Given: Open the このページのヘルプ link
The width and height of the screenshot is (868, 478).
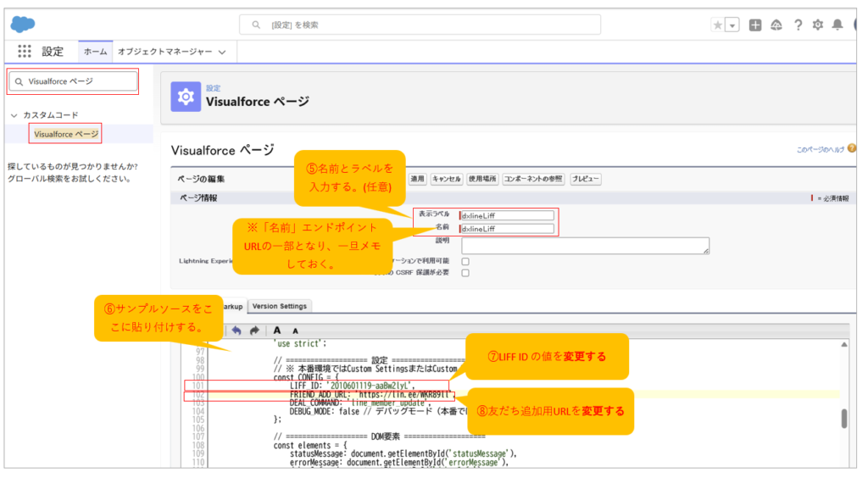Looking at the screenshot, I should coord(821,149).
